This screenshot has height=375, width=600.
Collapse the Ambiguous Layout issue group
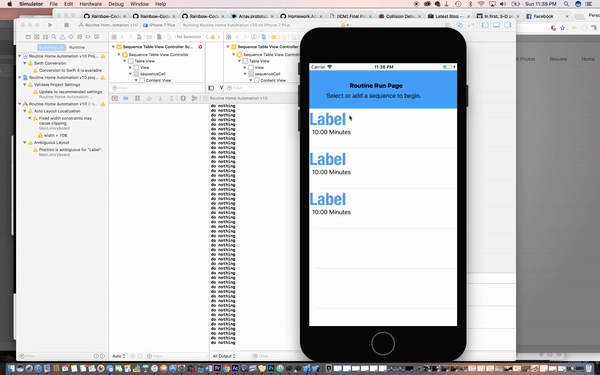click(x=25, y=142)
